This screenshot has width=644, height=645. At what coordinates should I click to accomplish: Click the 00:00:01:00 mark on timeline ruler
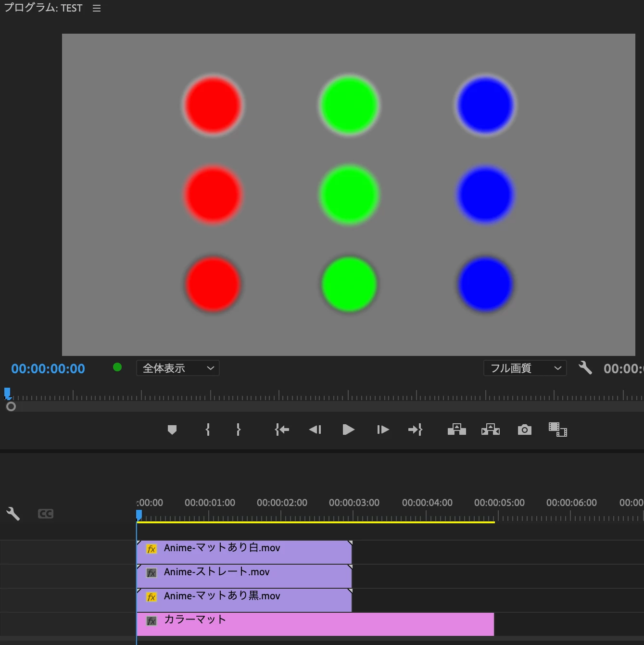point(210,503)
